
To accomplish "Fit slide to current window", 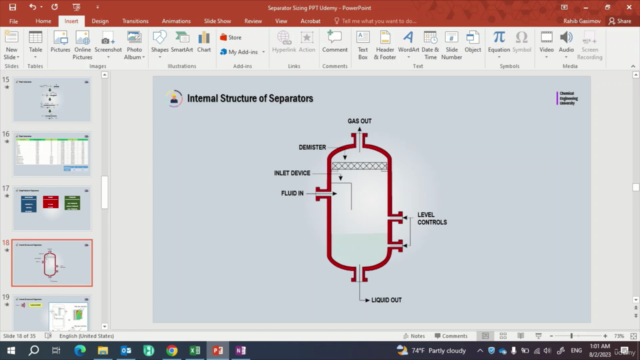I will click(x=633, y=336).
